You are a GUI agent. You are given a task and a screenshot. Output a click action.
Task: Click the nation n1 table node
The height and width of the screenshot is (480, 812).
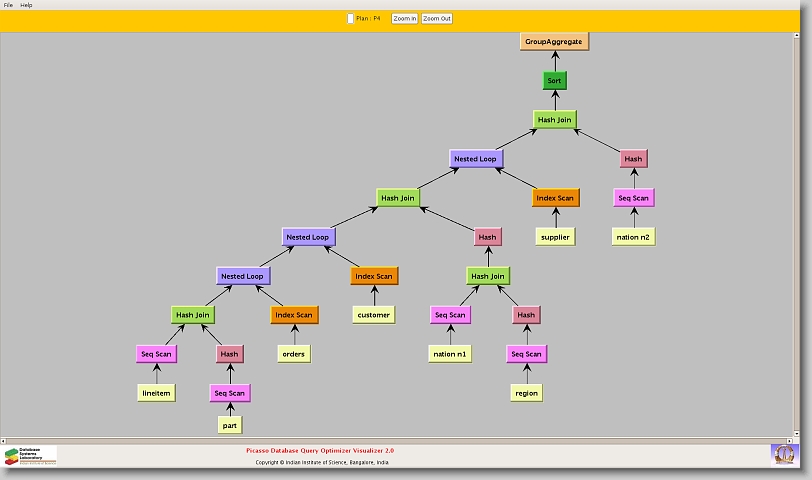[450, 354]
